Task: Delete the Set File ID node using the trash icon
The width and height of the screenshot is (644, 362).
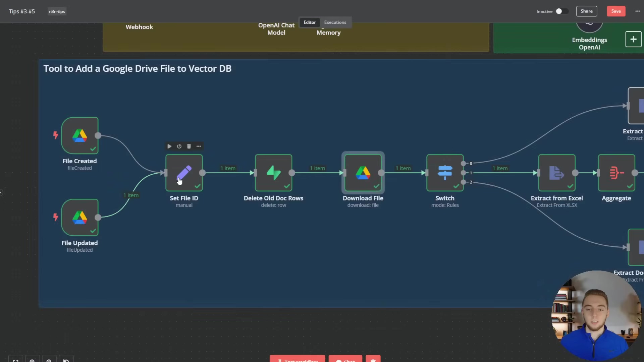Action: coord(189,146)
